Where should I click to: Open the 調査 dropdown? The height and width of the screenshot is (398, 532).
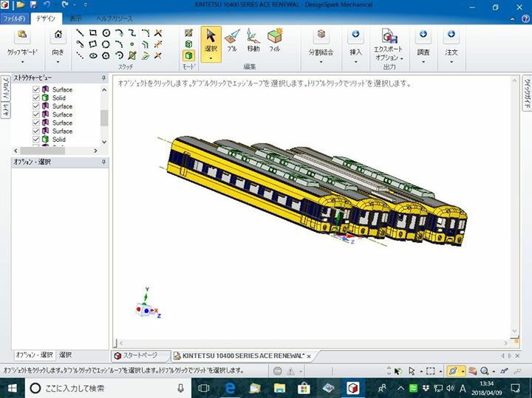(x=423, y=62)
